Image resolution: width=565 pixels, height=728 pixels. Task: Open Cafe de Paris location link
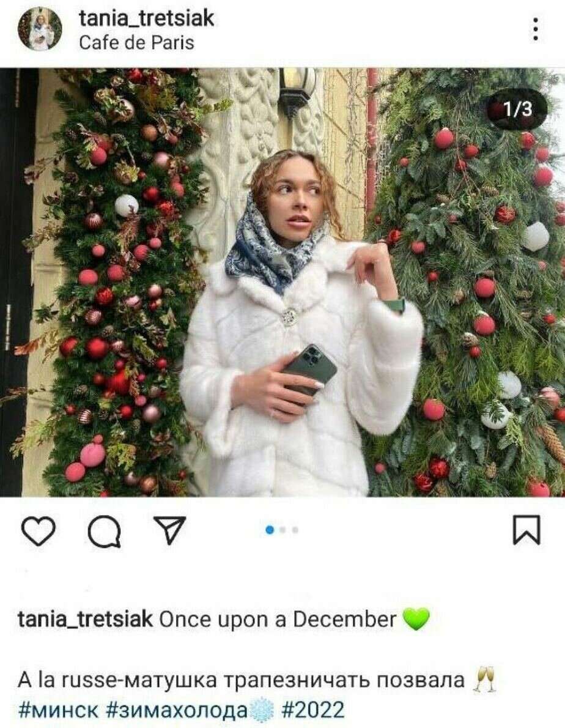[136, 43]
